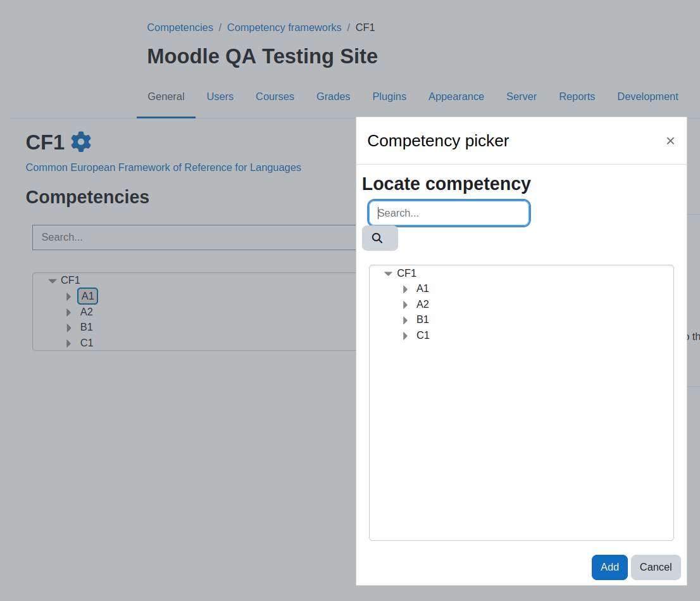Click the Add button

point(609,567)
